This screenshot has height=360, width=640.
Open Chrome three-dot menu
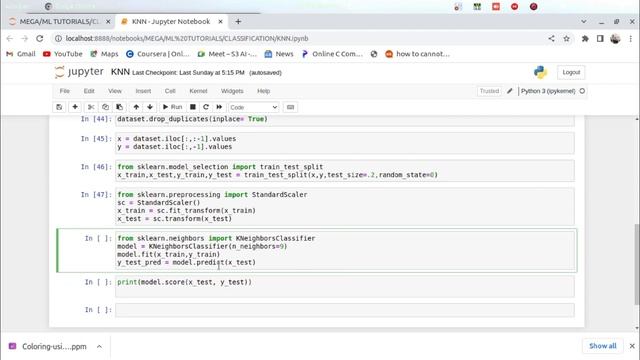pyautogui.click(x=631, y=38)
